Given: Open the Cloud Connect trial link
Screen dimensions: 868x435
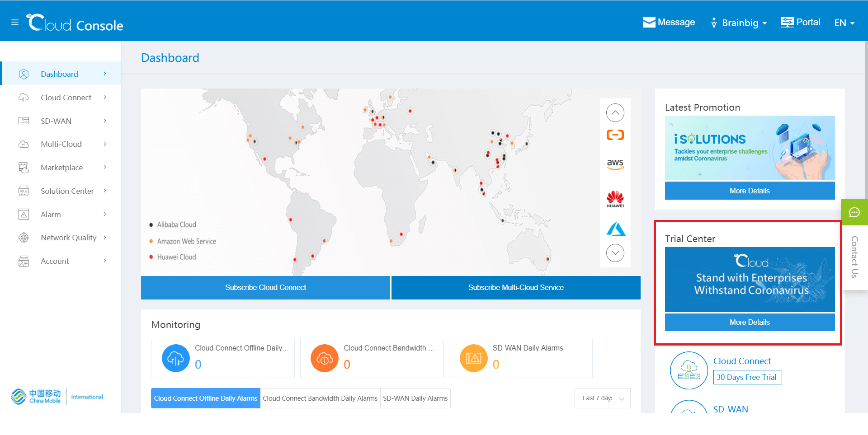Looking at the screenshot, I should (x=742, y=361).
